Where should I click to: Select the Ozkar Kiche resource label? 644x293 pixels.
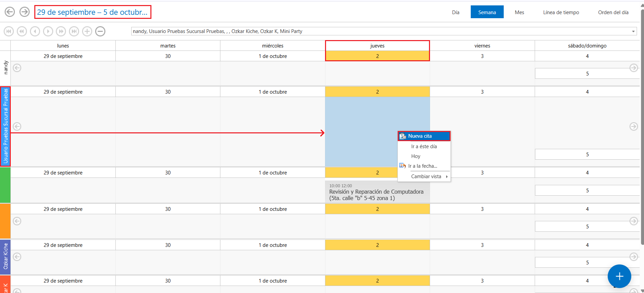[5, 257]
